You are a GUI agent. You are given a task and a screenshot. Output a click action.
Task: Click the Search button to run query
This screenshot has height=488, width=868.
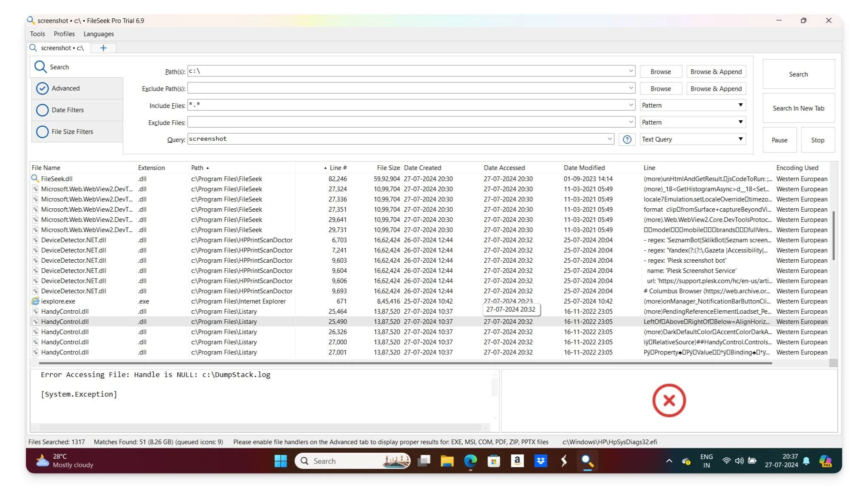coord(798,73)
